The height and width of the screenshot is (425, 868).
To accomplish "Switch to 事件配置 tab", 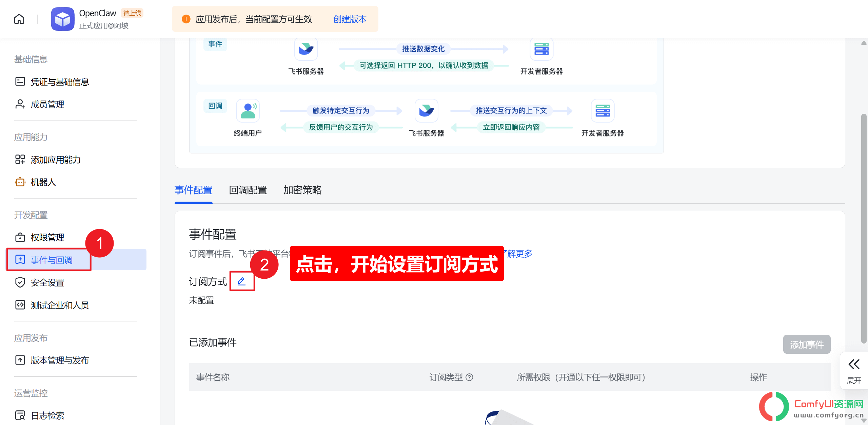I will click(193, 190).
